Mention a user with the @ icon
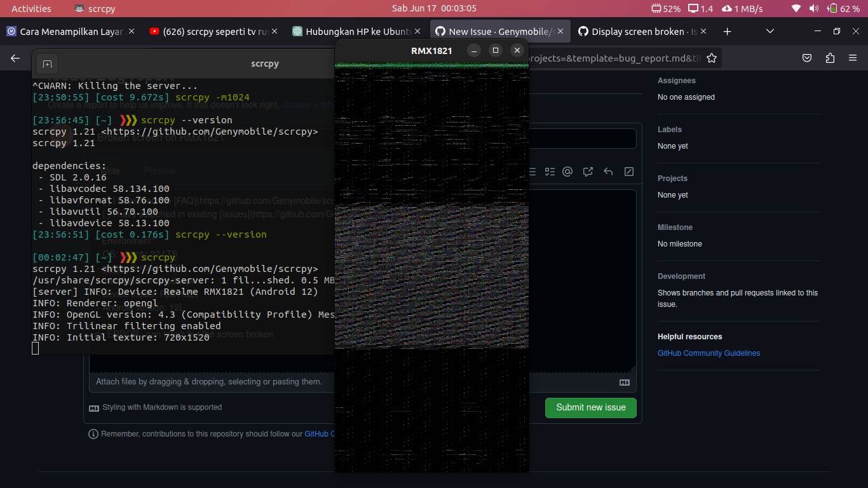This screenshot has height=488, width=868. coord(567,172)
